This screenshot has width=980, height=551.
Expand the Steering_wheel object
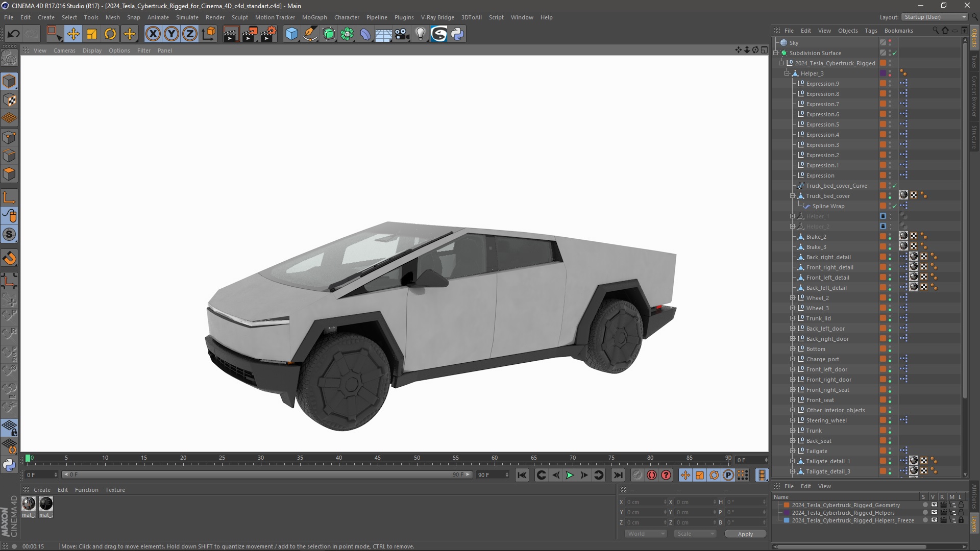(x=793, y=420)
